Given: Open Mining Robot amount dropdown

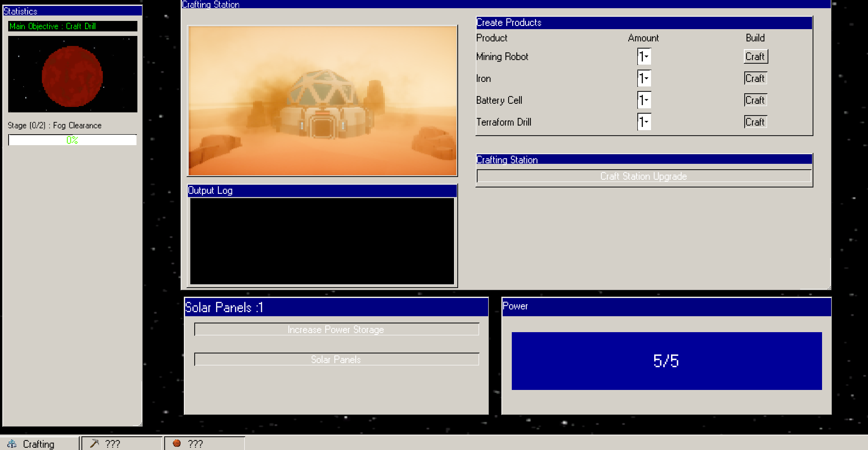Looking at the screenshot, I should (644, 56).
